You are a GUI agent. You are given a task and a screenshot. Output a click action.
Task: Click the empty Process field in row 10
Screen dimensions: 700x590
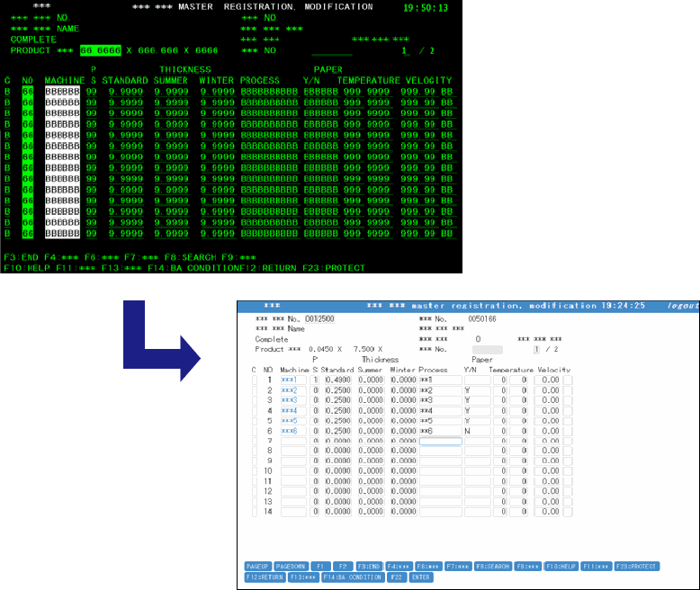tap(441, 471)
